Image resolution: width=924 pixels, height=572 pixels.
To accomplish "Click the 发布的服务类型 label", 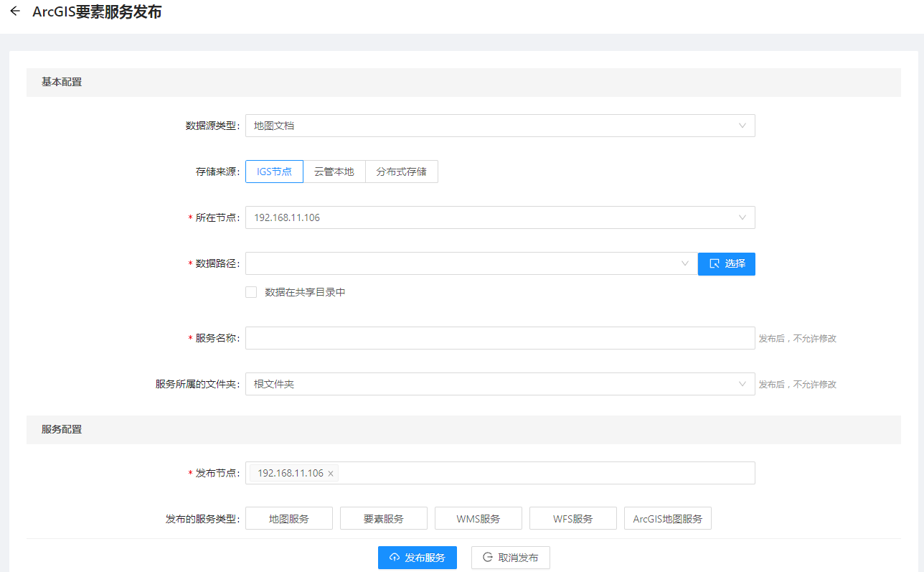I will pyautogui.click(x=203, y=518).
